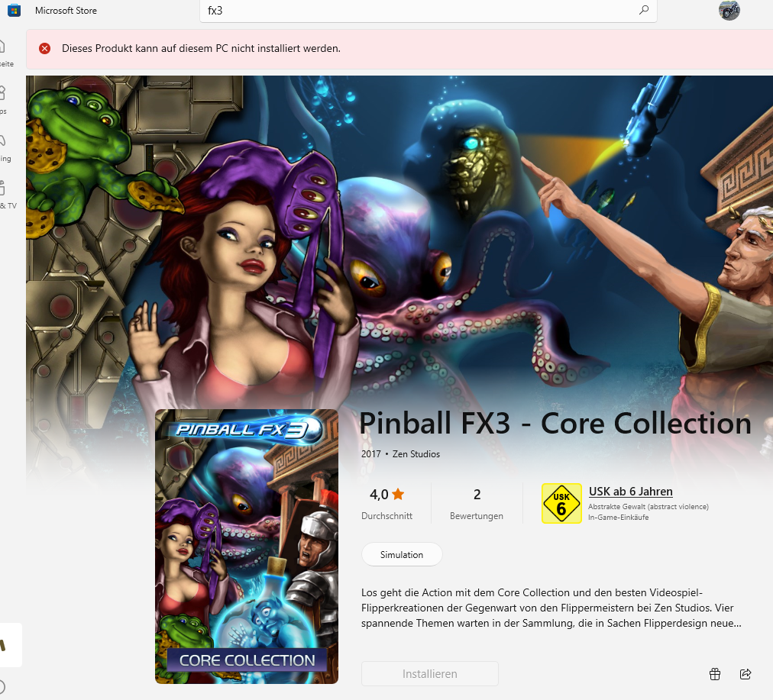Open the 2 Bewertungen reviews count
Viewport: 773px width, 700px height.
point(477,503)
